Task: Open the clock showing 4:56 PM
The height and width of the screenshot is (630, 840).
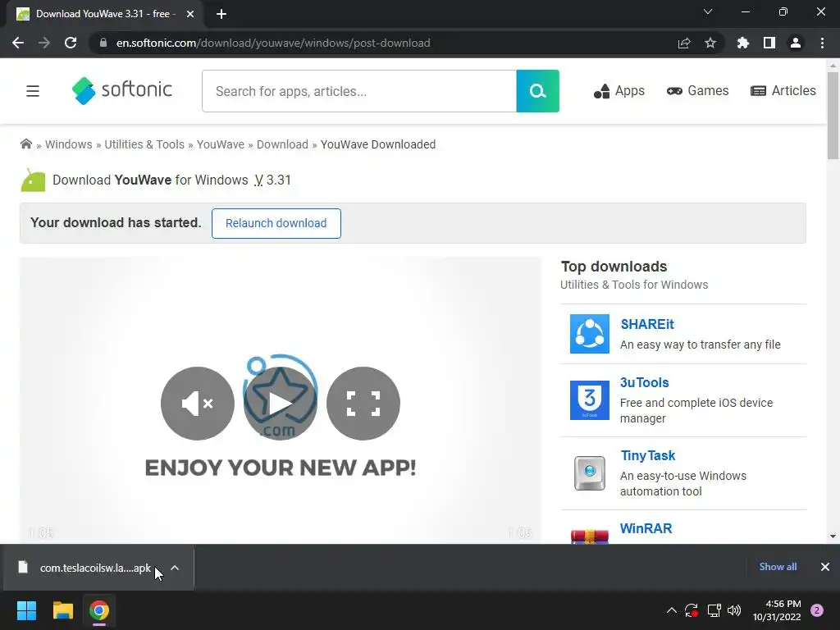Action: pyautogui.click(x=777, y=610)
